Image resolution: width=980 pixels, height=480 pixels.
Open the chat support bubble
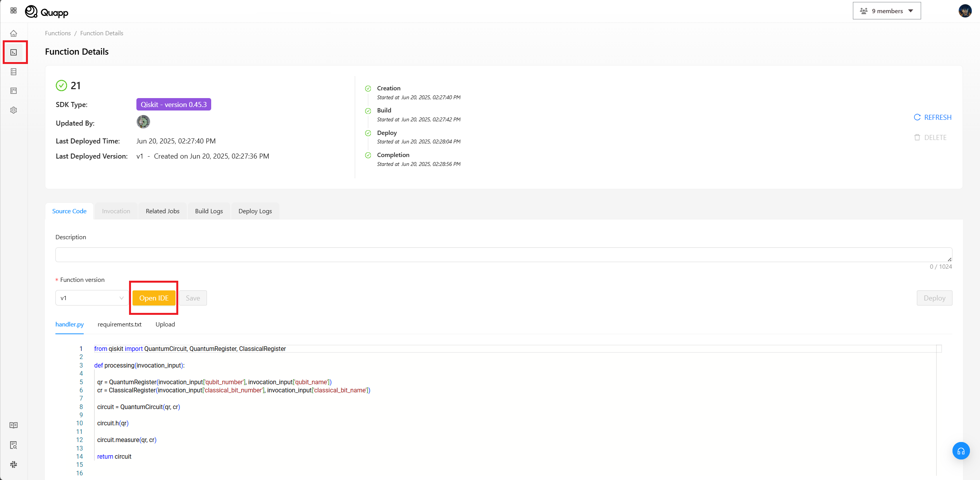coord(961,451)
